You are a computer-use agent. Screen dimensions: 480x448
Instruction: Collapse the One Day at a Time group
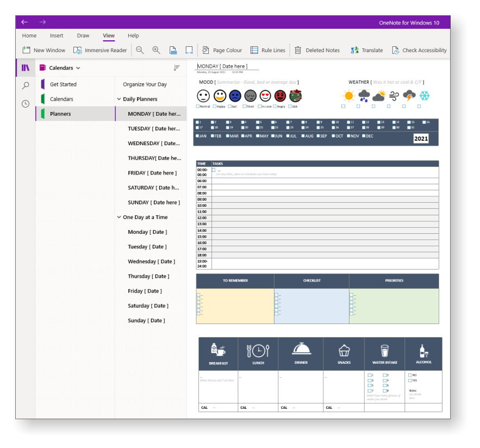119,217
